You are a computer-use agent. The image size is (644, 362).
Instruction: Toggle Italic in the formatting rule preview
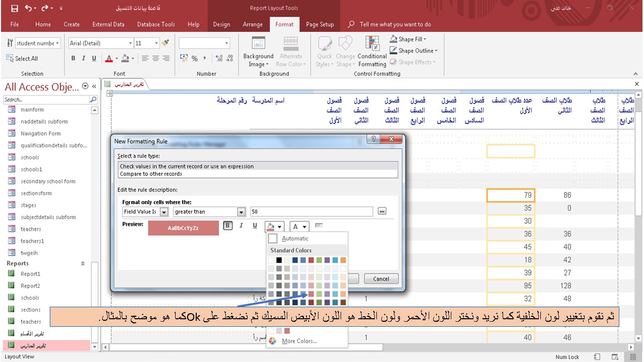241,225
